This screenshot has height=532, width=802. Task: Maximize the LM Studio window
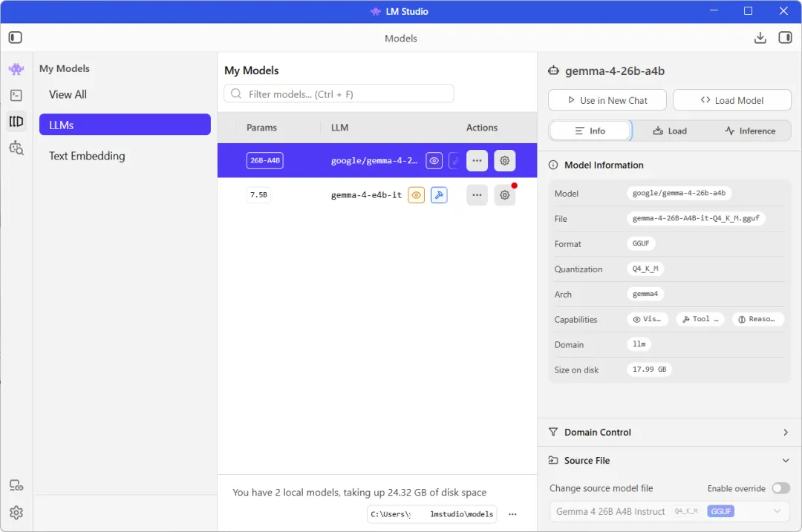point(748,10)
